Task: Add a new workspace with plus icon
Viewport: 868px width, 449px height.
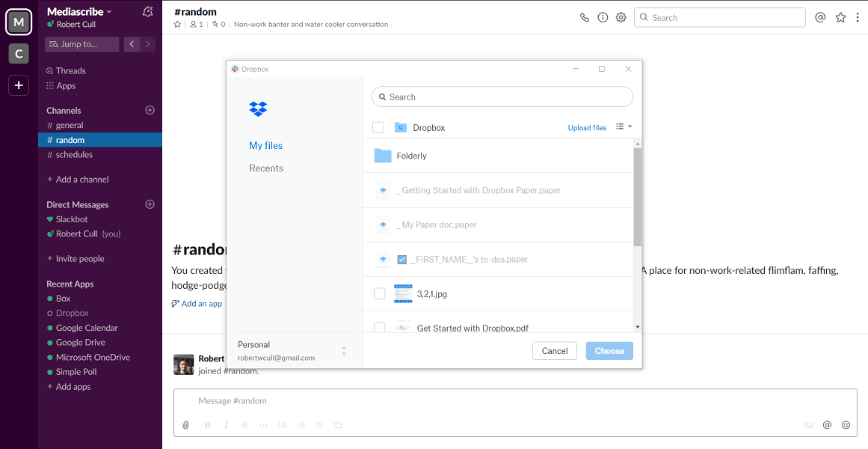Action: point(19,85)
